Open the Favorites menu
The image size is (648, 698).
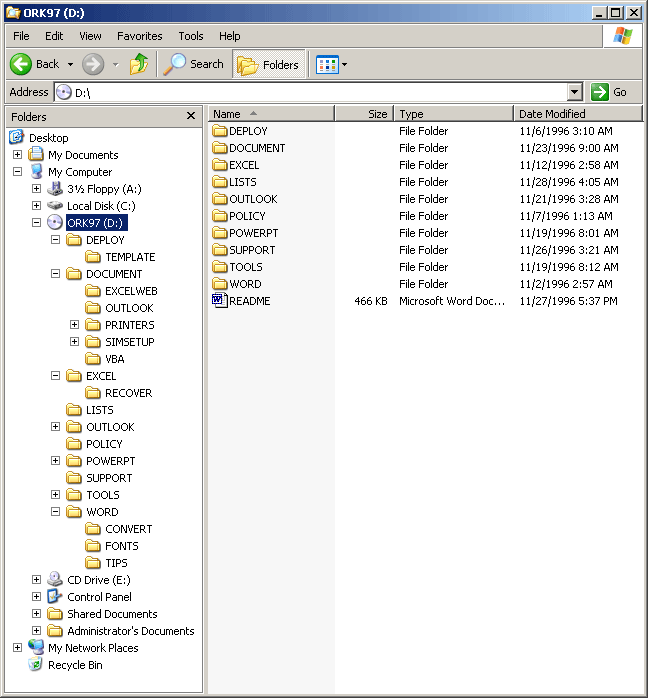point(140,36)
